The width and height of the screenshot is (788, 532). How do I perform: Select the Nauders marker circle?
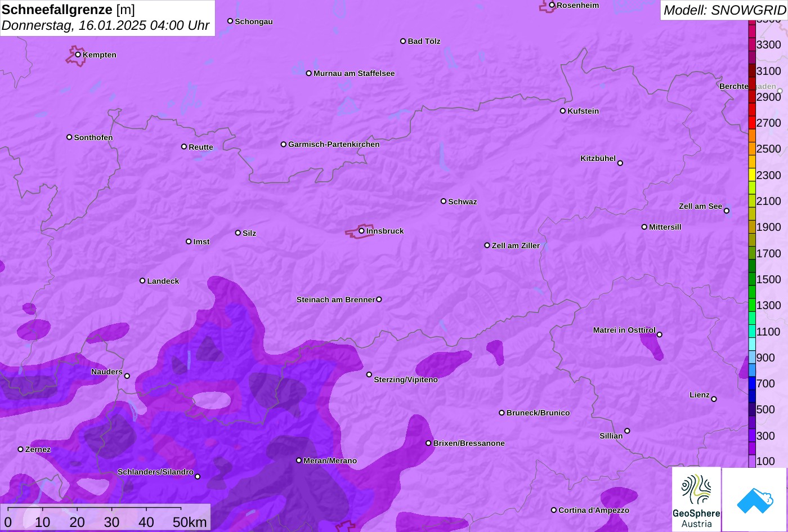coord(127,376)
